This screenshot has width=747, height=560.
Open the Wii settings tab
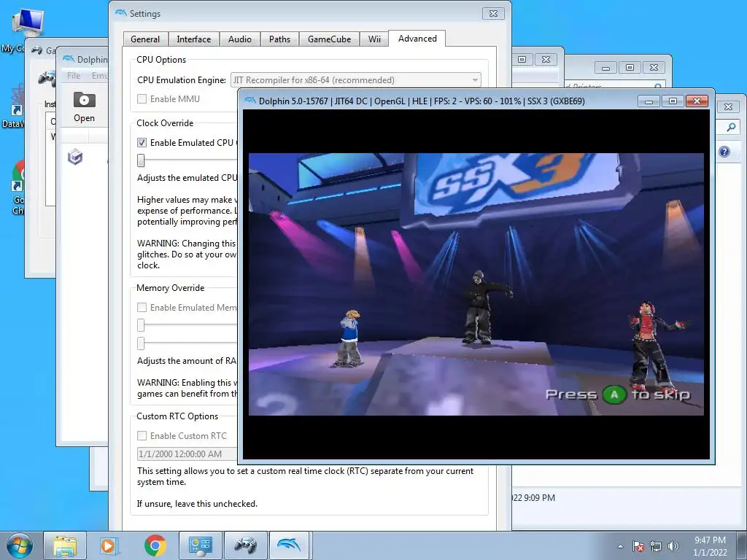click(374, 39)
